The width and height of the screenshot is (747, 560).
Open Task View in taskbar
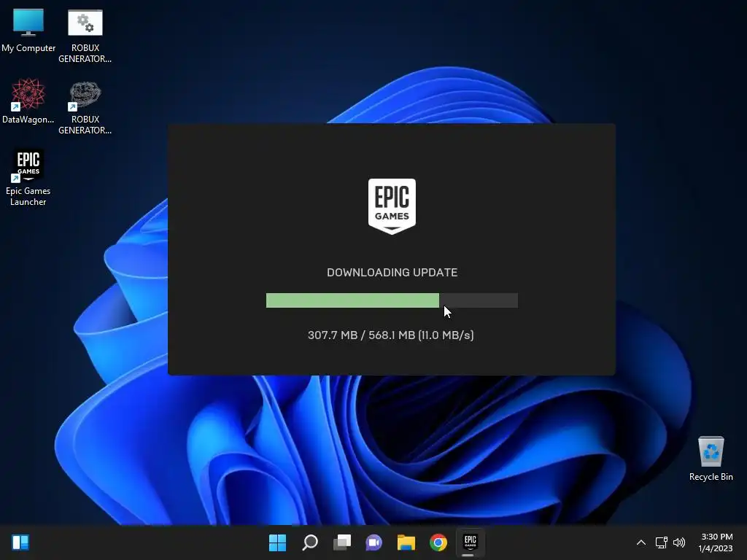coord(342,542)
